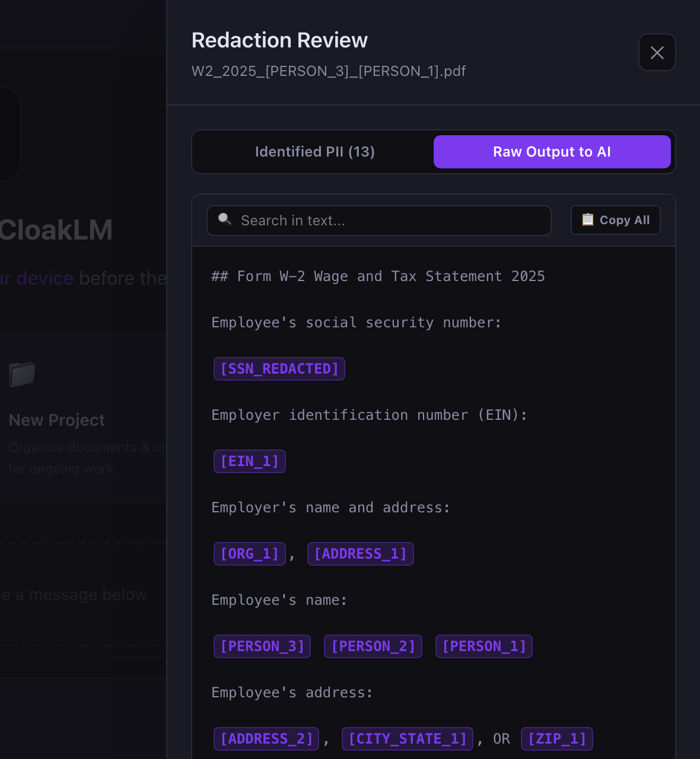Click the W2 PDF file name subtitle

pos(329,71)
